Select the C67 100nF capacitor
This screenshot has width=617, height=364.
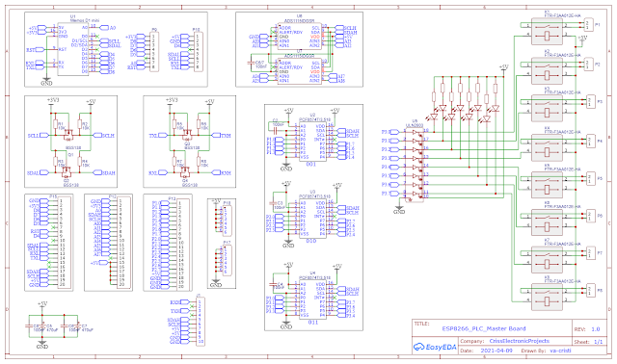point(251,64)
